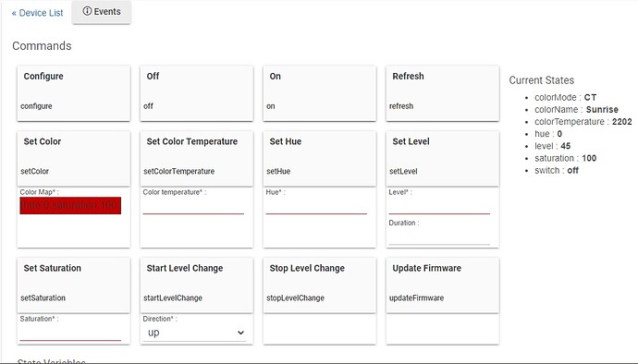The height and width of the screenshot is (364, 638).
Task: Focus the Hue value field
Action: tap(316, 207)
